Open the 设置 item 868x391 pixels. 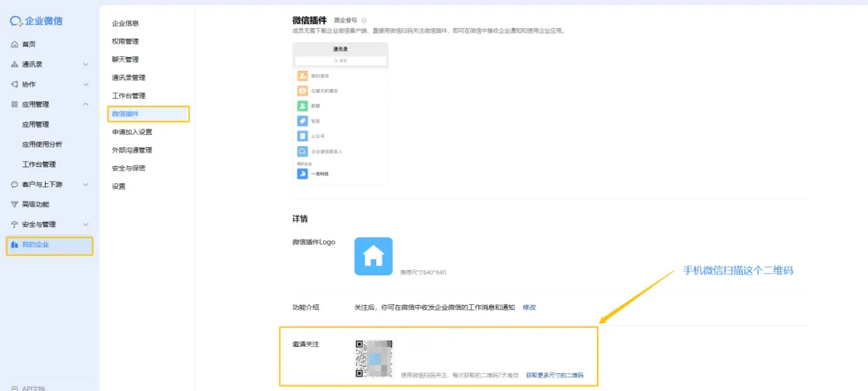[x=118, y=186]
